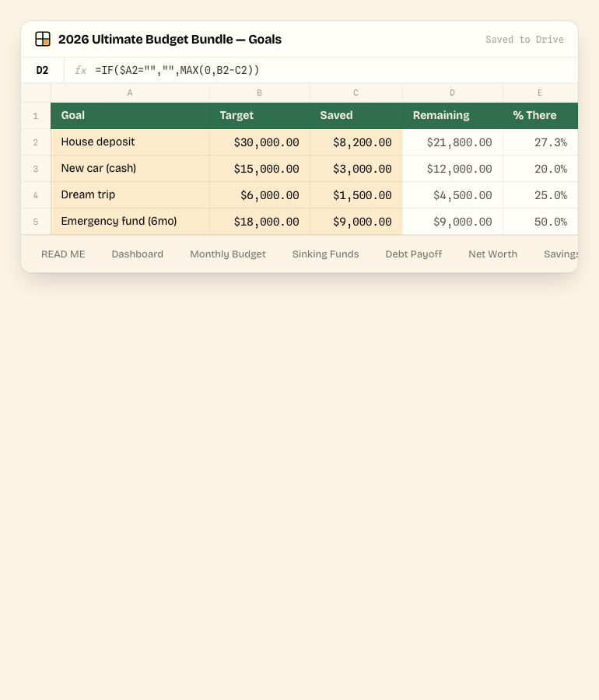599x700 pixels.
Task: Click the 20.0% cell
Action: pyautogui.click(x=540, y=168)
